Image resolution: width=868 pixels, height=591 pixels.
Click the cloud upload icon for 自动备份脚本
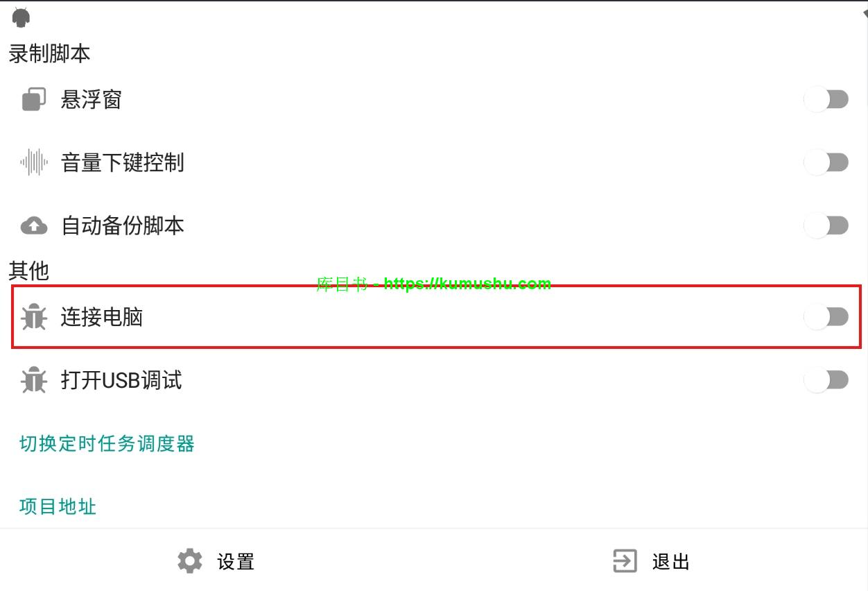point(34,225)
